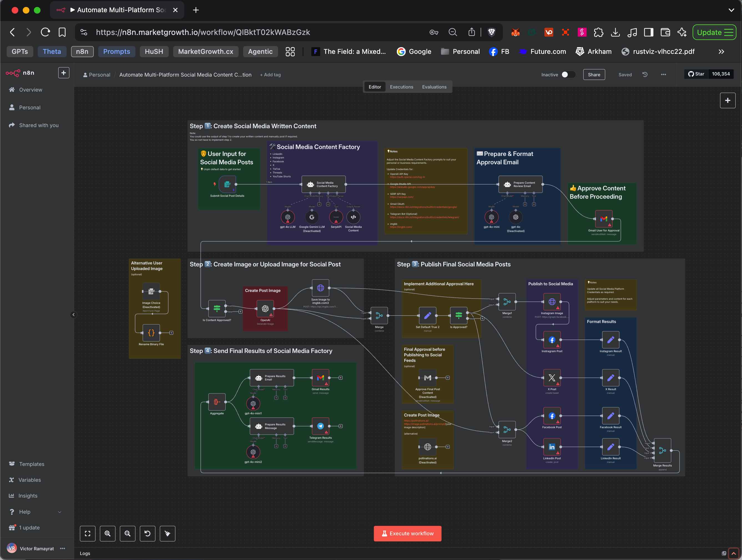Switch to the Executions tab

click(x=401, y=87)
